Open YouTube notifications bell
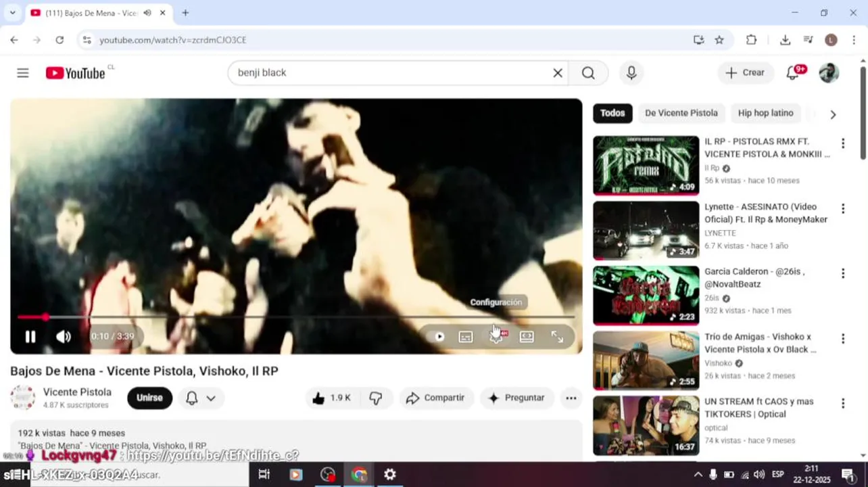 coord(793,73)
